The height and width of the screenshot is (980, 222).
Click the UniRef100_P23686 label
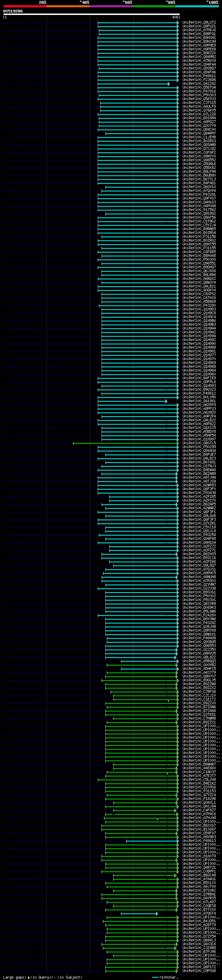point(199,80)
